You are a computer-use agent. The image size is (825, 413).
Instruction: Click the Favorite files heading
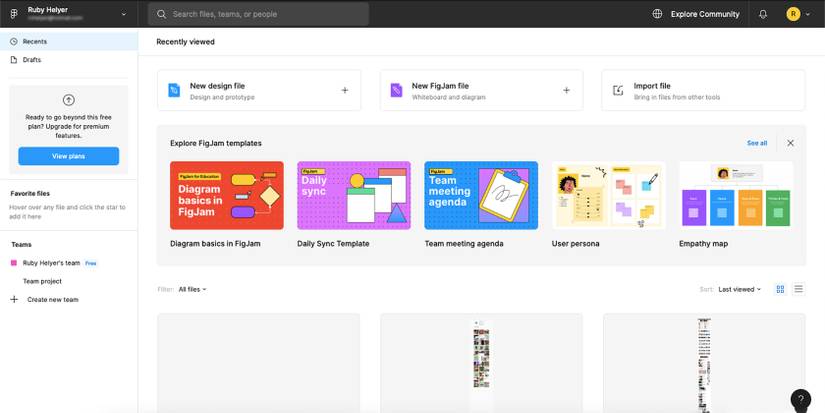pyautogui.click(x=30, y=194)
